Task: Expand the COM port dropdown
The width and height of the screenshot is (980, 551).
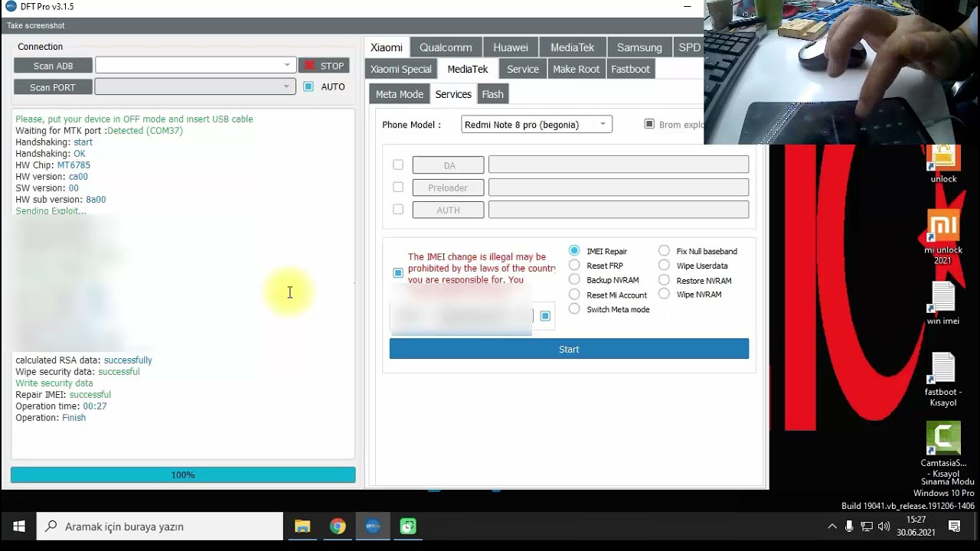Action: coord(287,86)
